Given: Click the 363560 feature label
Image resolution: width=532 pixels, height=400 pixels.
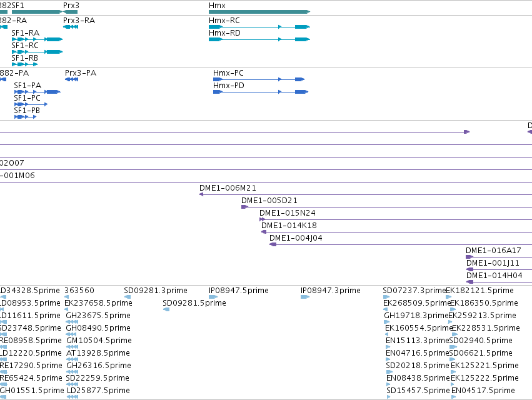Looking at the screenshot, I should [x=79, y=291].
